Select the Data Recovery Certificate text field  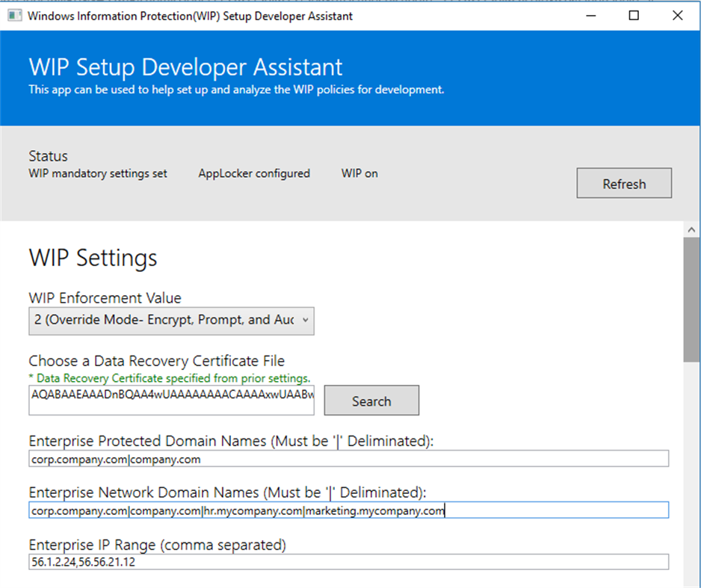pyautogui.click(x=170, y=400)
